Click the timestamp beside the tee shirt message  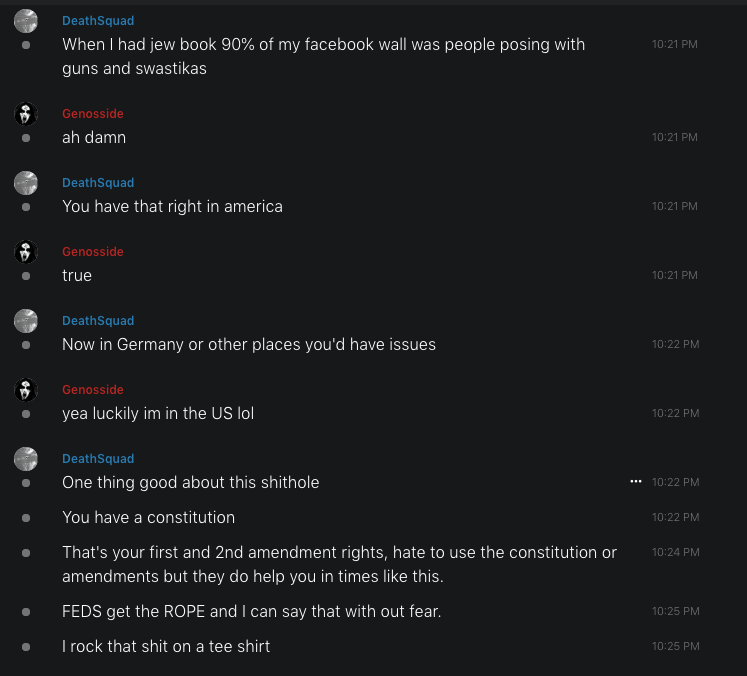point(675,646)
